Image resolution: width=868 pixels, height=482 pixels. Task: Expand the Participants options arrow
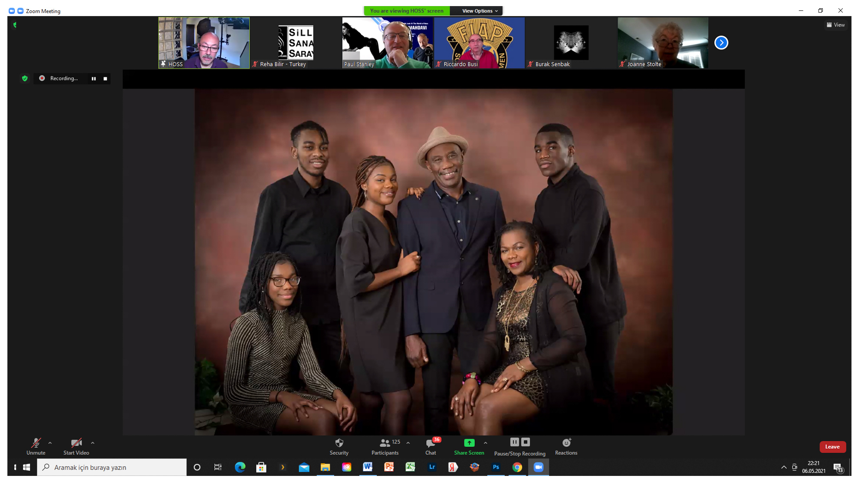click(408, 443)
